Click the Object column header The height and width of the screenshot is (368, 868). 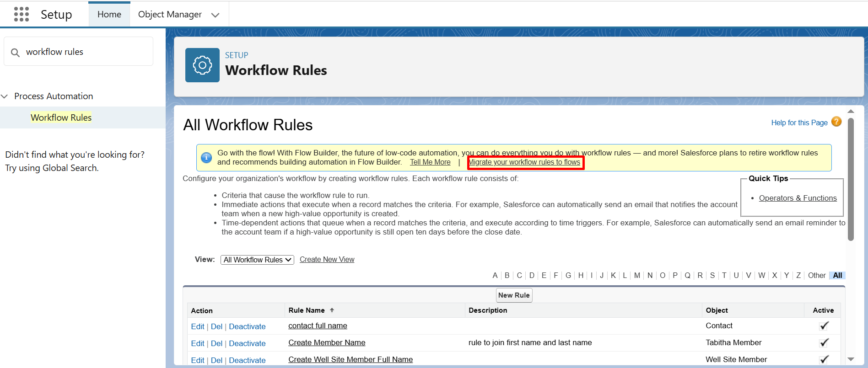coord(717,310)
